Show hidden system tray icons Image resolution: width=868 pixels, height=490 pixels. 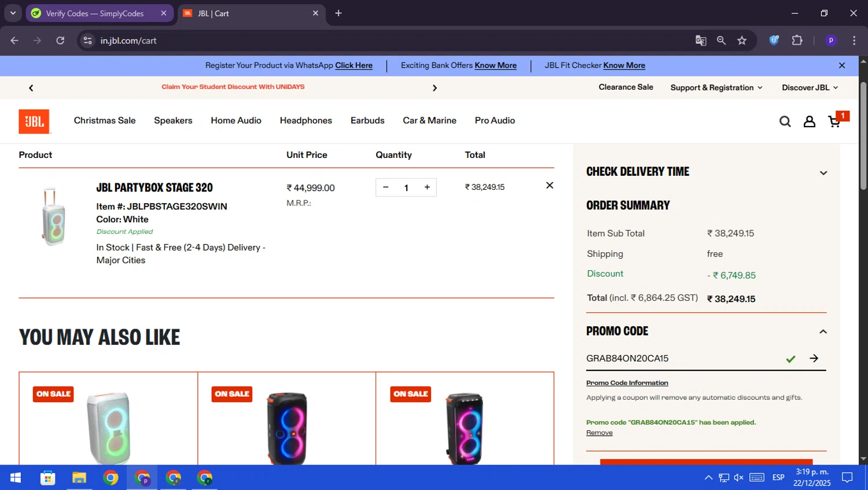point(708,478)
